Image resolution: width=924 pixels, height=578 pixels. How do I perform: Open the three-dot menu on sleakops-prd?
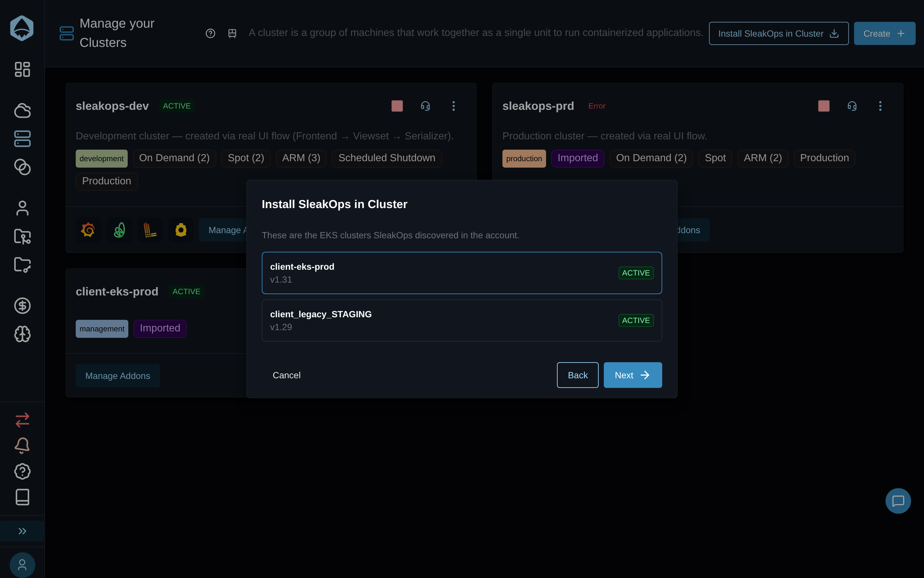point(880,106)
